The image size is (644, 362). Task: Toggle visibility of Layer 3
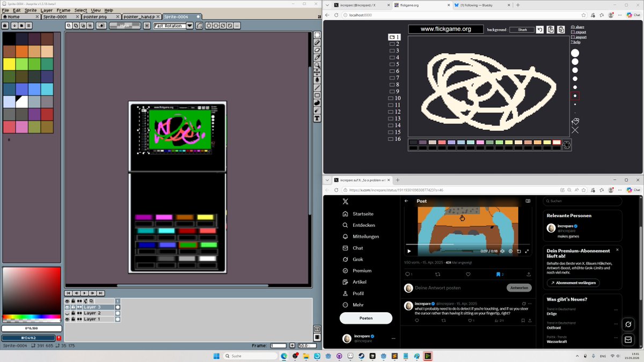point(68,307)
